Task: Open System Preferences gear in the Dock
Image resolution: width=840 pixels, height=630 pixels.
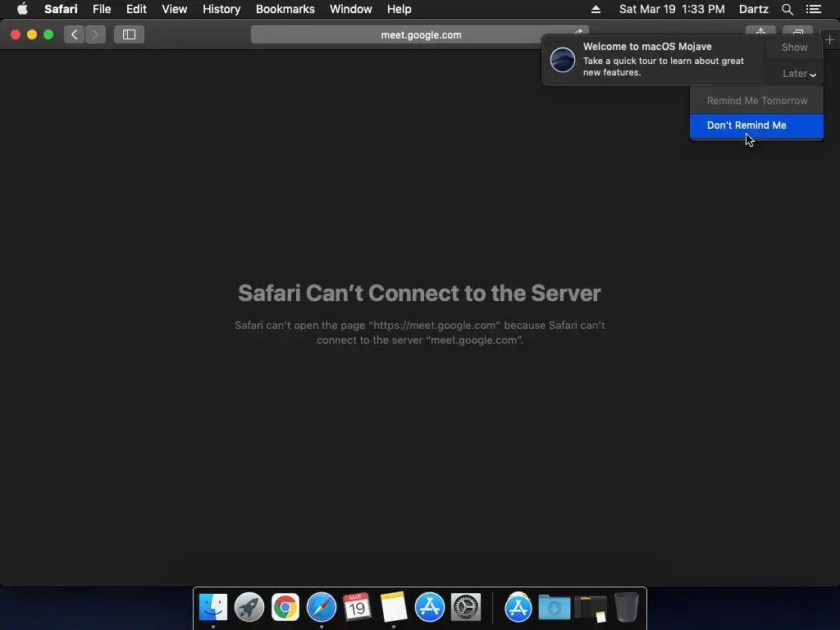Action: [466, 608]
